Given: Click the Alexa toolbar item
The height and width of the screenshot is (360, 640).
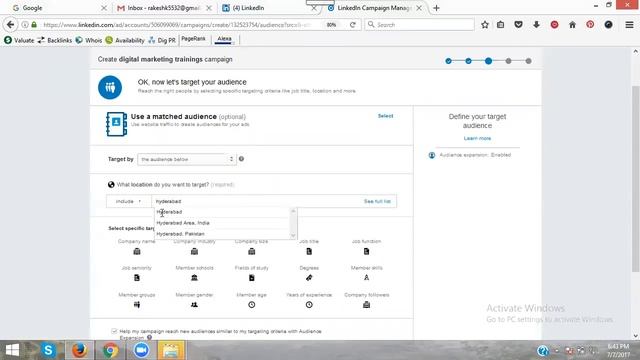Looking at the screenshot, I should [x=224, y=39].
